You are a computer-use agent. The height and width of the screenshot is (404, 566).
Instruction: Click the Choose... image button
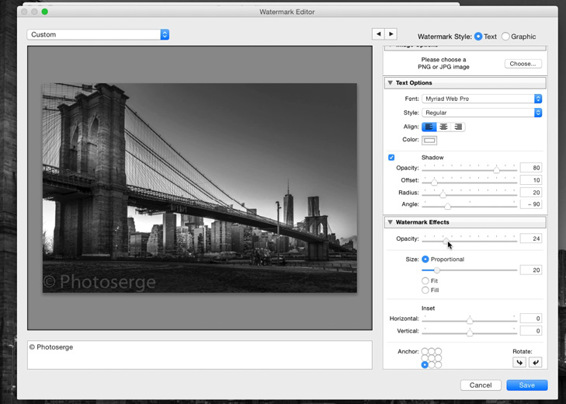pyautogui.click(x=523, y=64)
